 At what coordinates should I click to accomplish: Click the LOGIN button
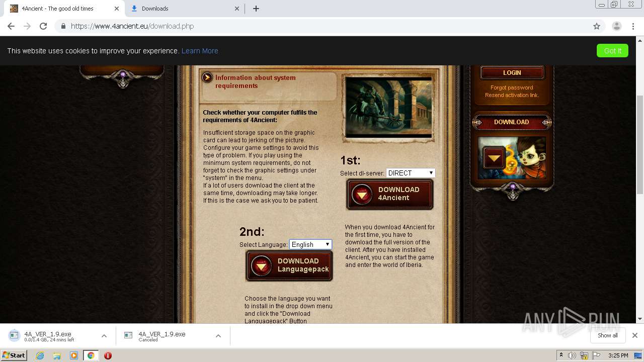pos(512,73)
